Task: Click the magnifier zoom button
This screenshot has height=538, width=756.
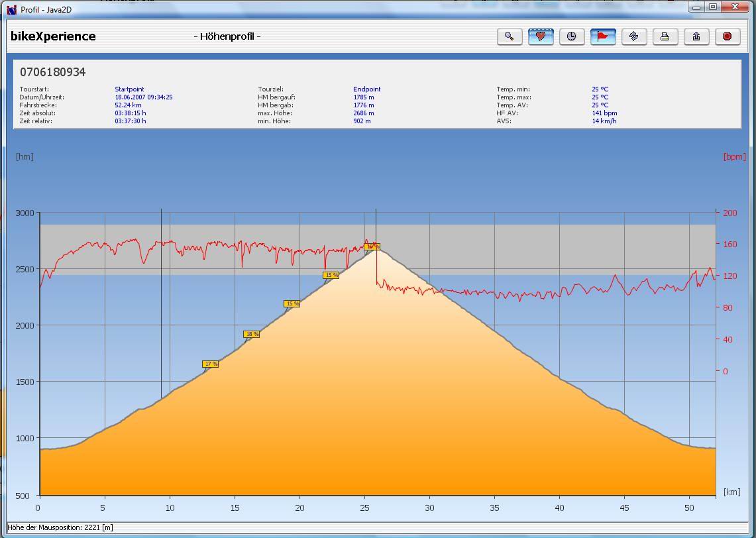Action: 509,36
